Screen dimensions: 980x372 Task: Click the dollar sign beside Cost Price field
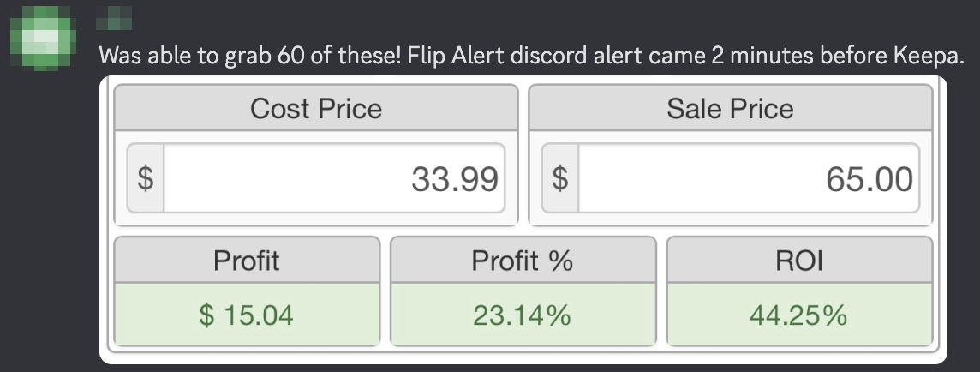[x=146, y=179]
